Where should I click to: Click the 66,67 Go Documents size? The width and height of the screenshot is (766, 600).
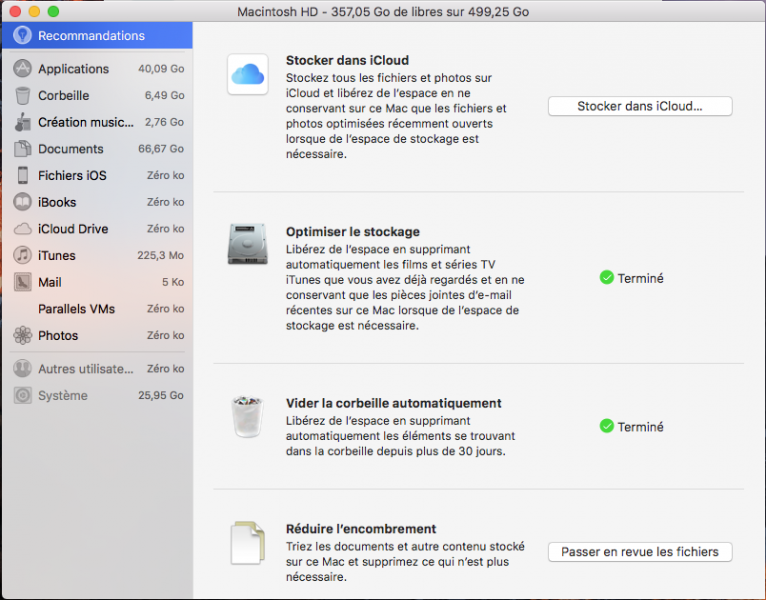[x=161, y=149]
